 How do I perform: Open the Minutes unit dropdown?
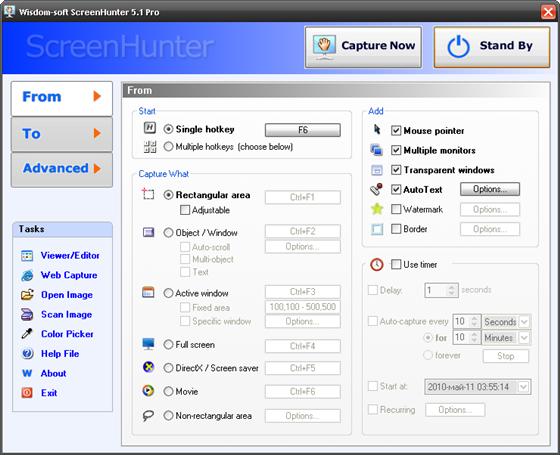pos(524,338)
